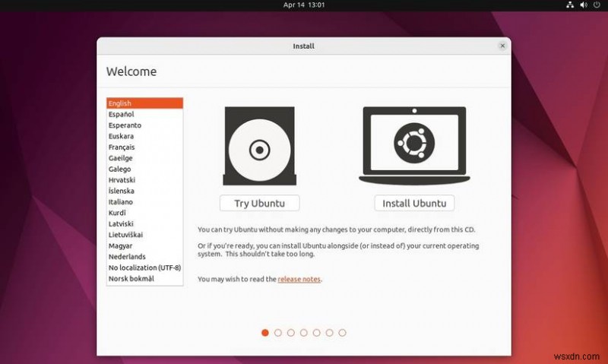Select Nederlands in the language list
The width and height of the screenshot is (608, 364).
point(144,257)
